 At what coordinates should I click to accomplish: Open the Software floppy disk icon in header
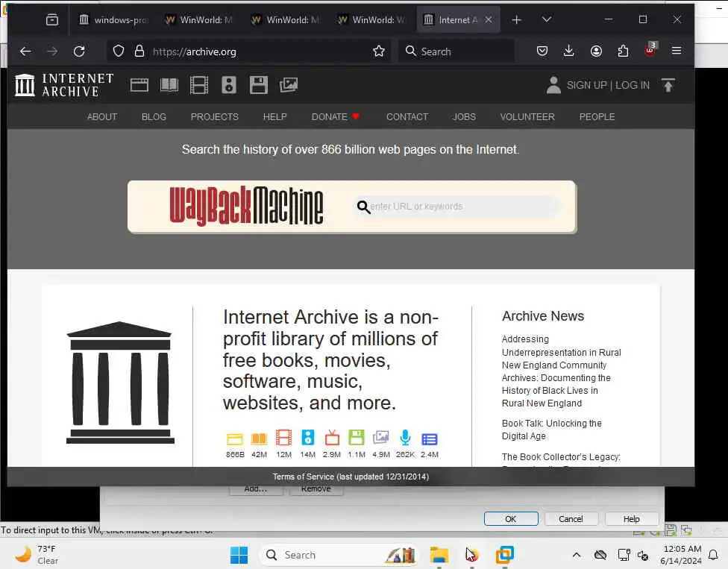tap(259, 86)
